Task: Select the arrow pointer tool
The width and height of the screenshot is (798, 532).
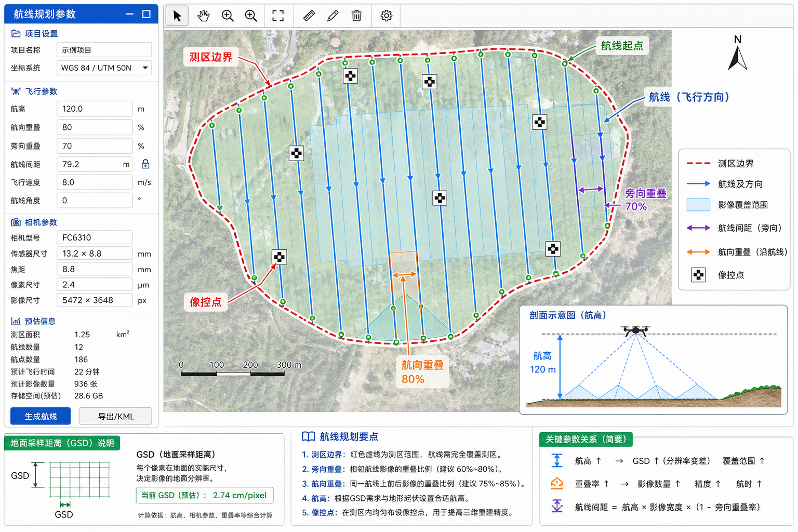Action: (177, 16)
